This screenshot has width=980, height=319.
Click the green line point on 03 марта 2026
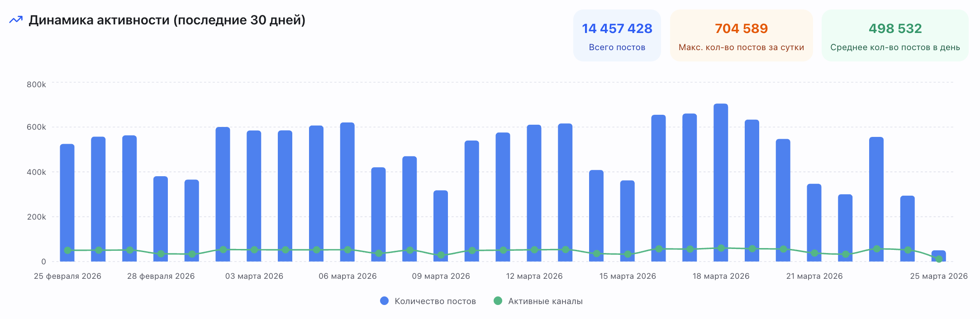coord(254,250)
